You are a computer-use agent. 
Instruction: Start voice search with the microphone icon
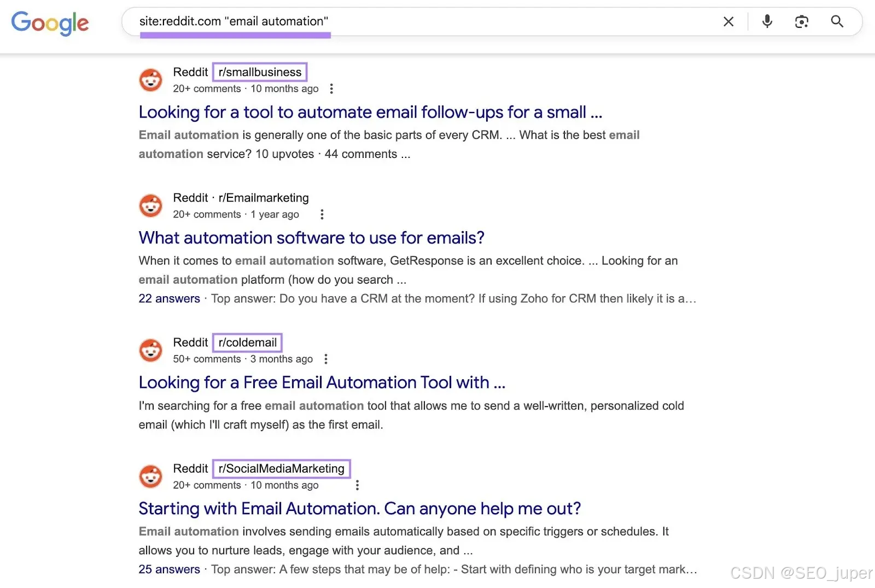tap(767, 21)
